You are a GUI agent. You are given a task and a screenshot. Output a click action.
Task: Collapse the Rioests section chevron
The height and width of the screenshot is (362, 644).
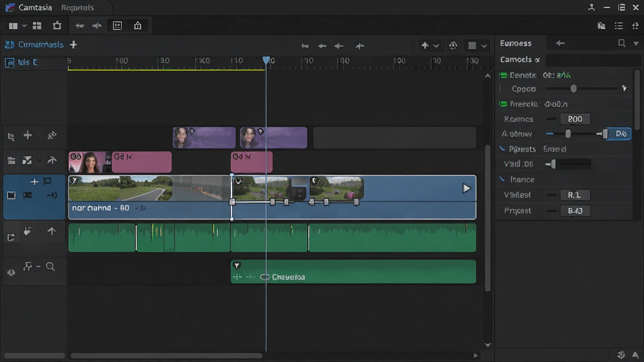[502, 148]
